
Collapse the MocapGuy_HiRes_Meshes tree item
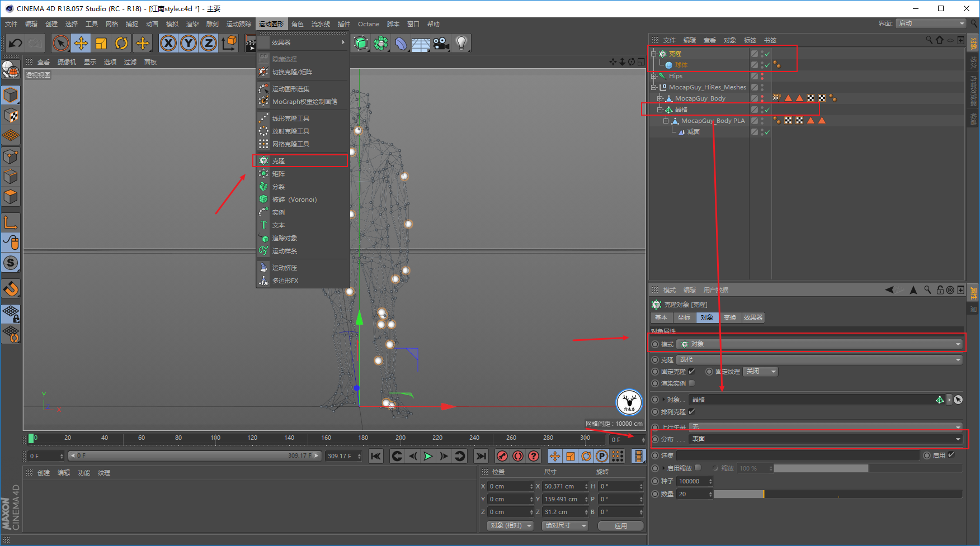tap(653, 87)
